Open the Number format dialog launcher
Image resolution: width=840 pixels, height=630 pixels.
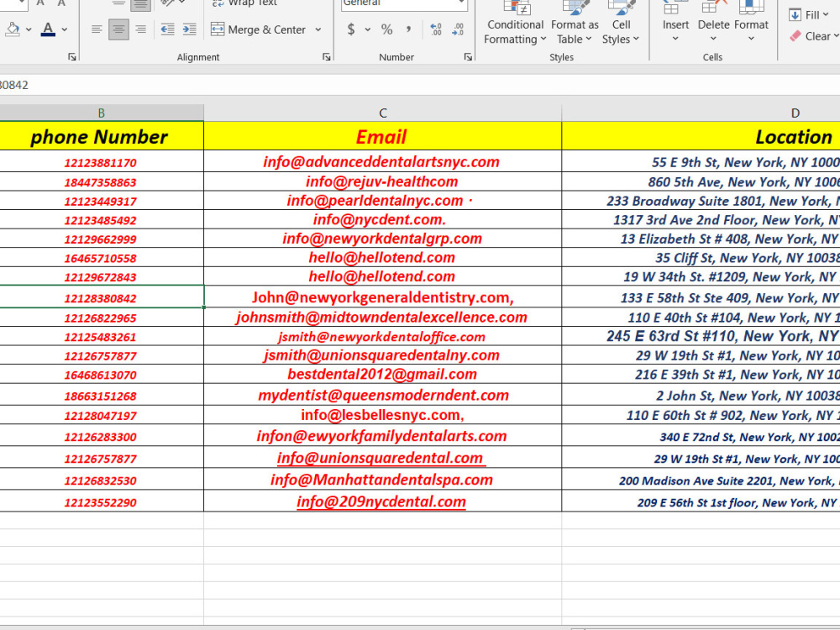(468, 57)
